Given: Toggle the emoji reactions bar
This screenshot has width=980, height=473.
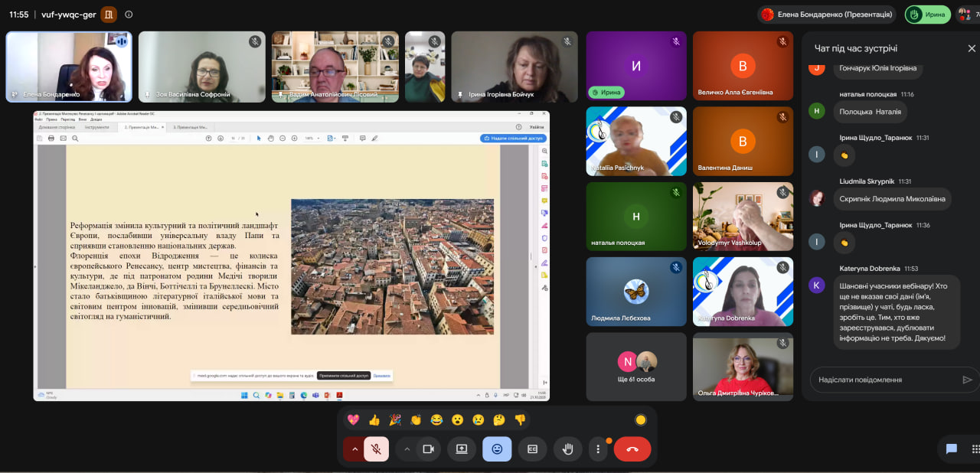Looking at the screenshot, I should coord(497,449).
